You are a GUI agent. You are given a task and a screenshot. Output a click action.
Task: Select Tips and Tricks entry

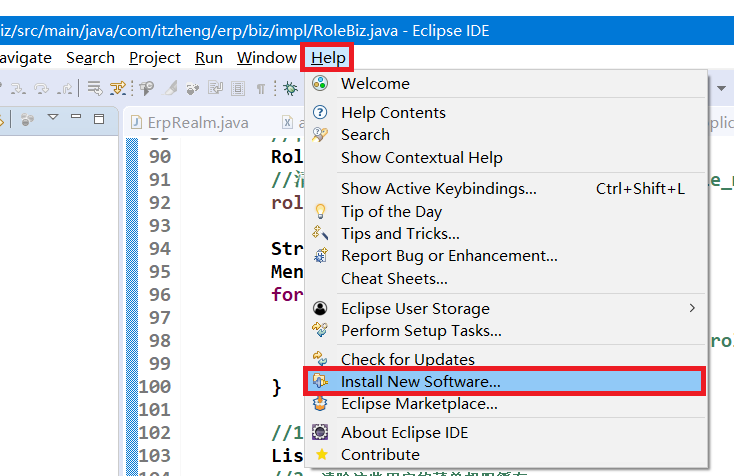505,234
